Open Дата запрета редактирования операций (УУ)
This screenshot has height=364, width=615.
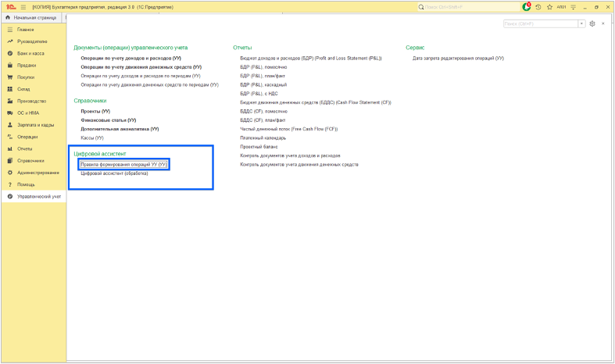(458, 58)
